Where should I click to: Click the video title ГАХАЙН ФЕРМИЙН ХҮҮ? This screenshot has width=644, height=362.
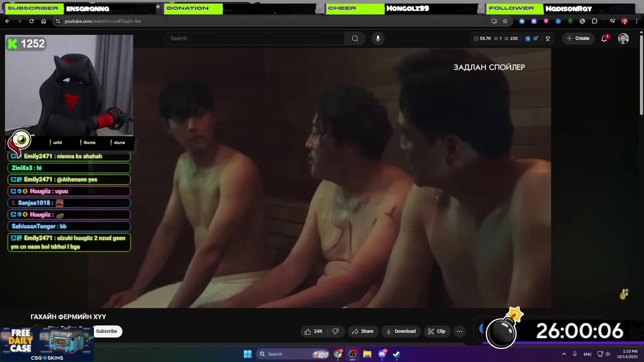pos(68,317)
